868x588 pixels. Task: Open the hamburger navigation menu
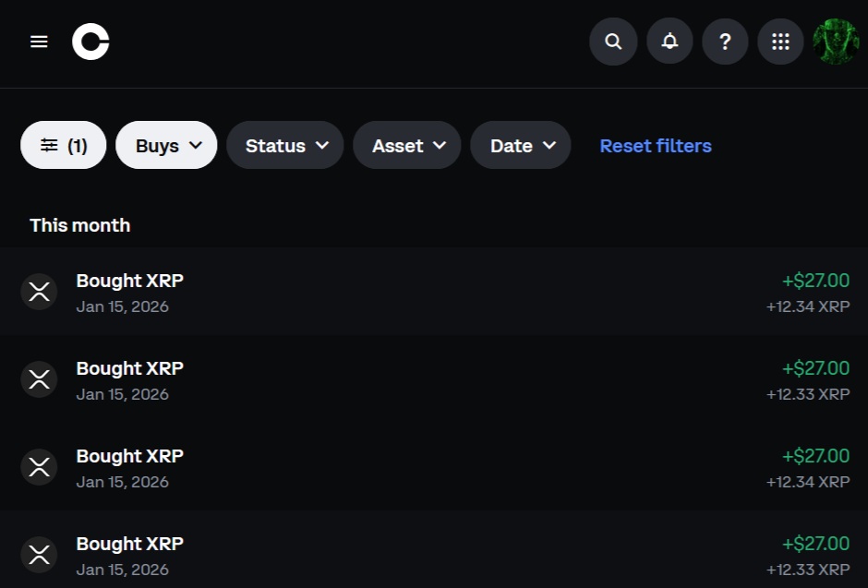point(39,42)
